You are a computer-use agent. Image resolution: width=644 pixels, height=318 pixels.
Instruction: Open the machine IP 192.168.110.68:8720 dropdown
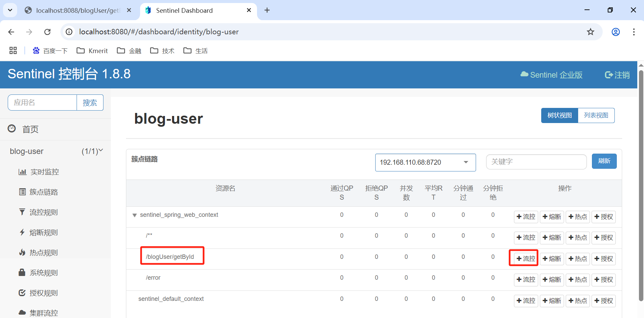pyautogui.click(x=425, y=162)
